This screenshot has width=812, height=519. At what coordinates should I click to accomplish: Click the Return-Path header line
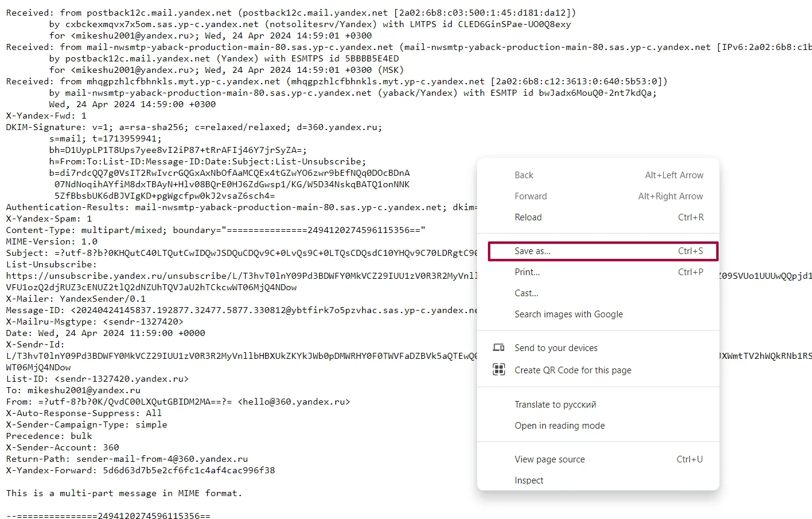pyautogui.click(x=127, y=459)
